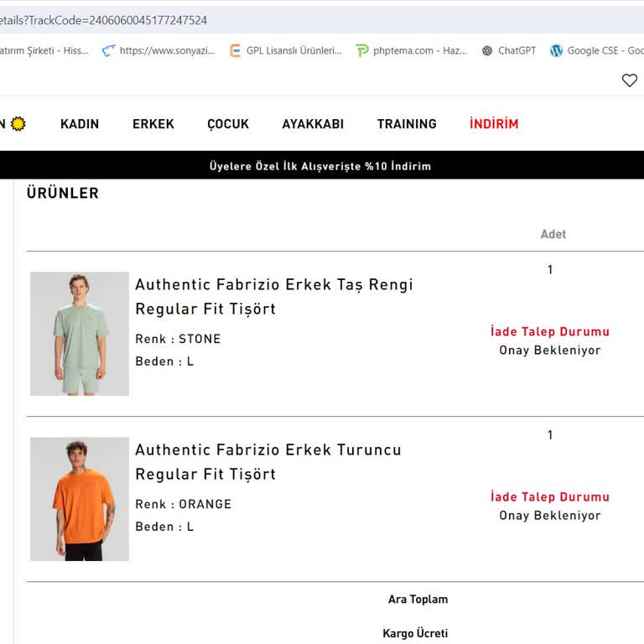Click the Kargo Ücreti label
The width and height of the screenshot is (644, 644).
click(415, 633)
